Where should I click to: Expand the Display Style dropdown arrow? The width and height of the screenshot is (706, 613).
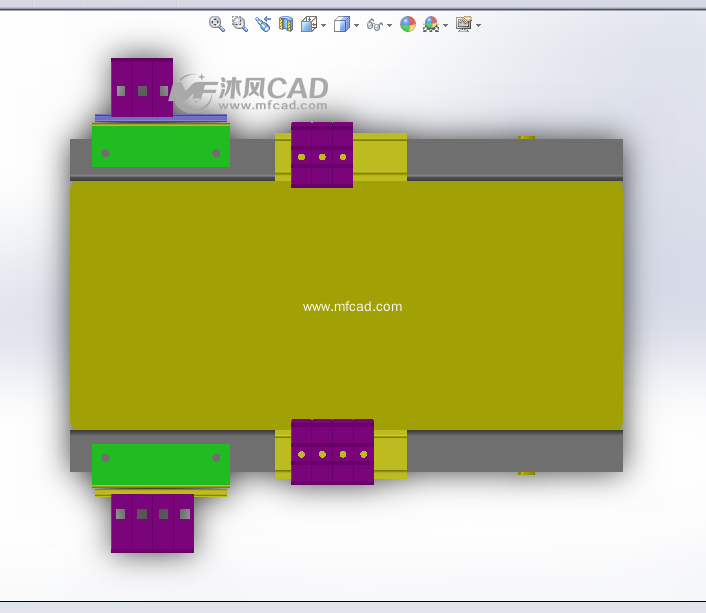point(356,25)
